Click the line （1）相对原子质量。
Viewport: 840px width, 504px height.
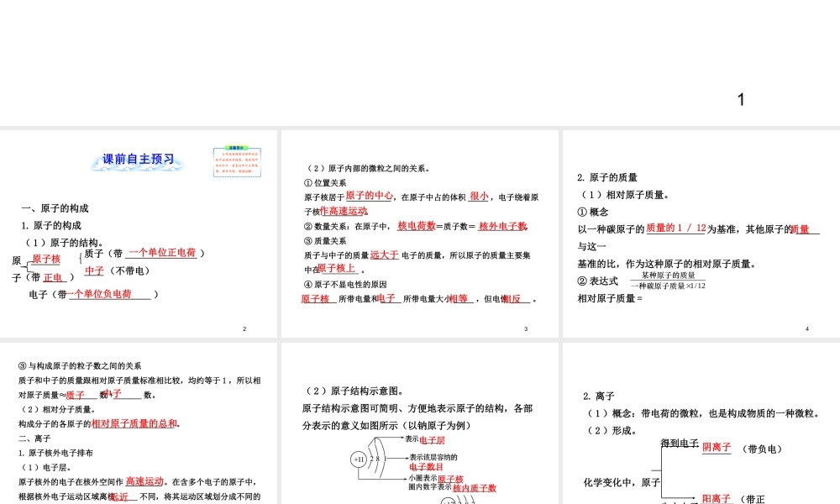tap(623, 194)
